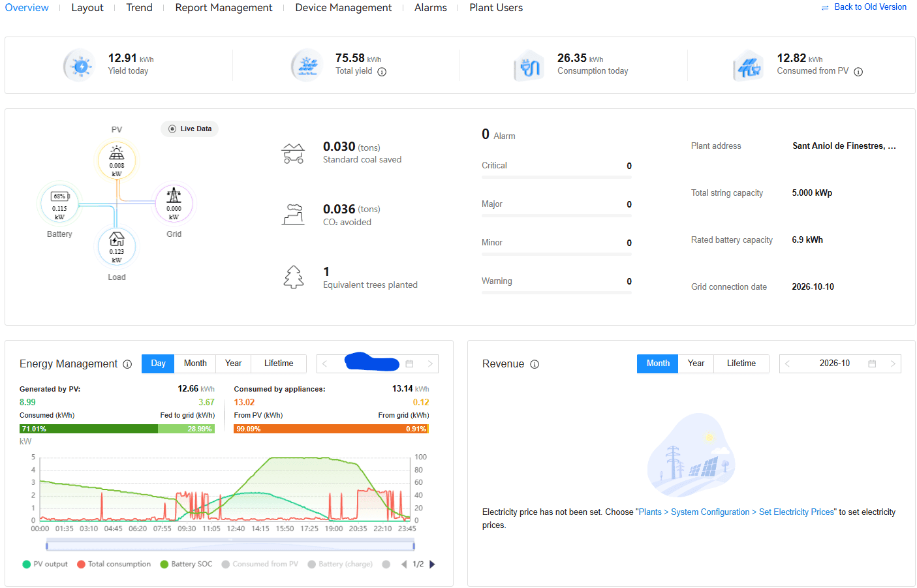Click the Standard coal saved cart icon
The image size is (917, 588).
pyautogui.click(x=293, y=153)
